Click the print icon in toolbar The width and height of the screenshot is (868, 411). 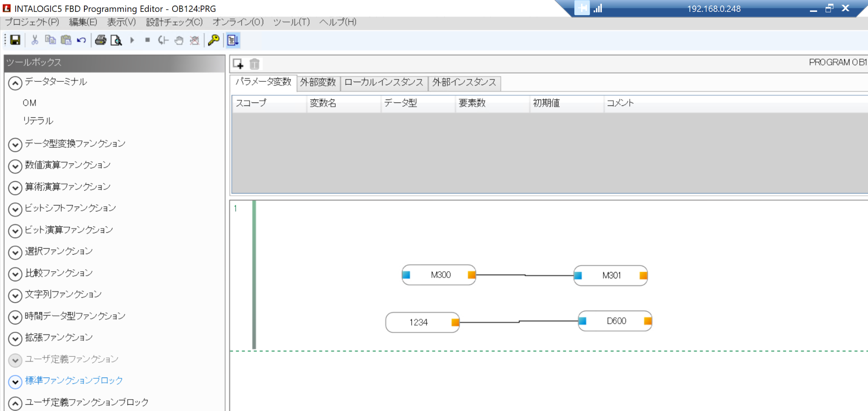tap(100, 40)
